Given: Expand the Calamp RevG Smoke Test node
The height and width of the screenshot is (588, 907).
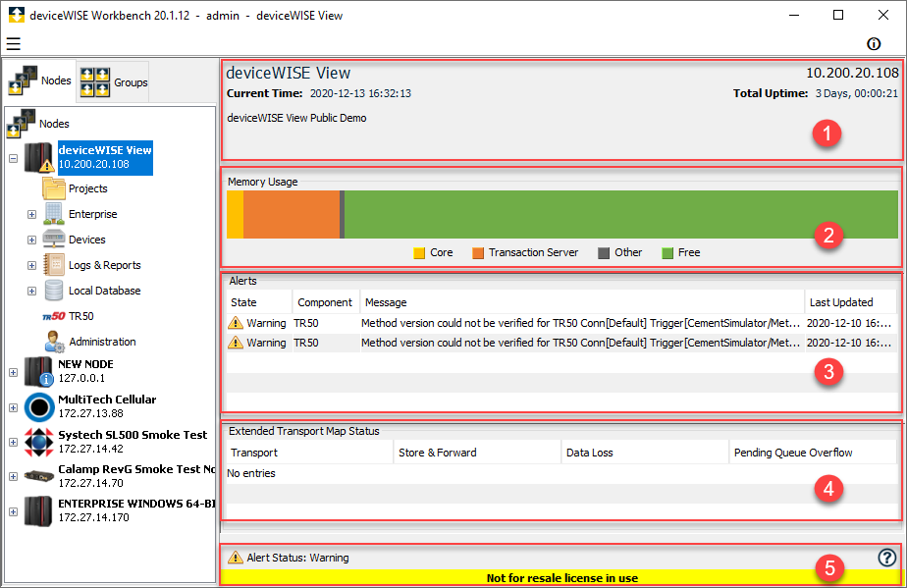Looking at the screenshot, I should (x=14, y=476).
